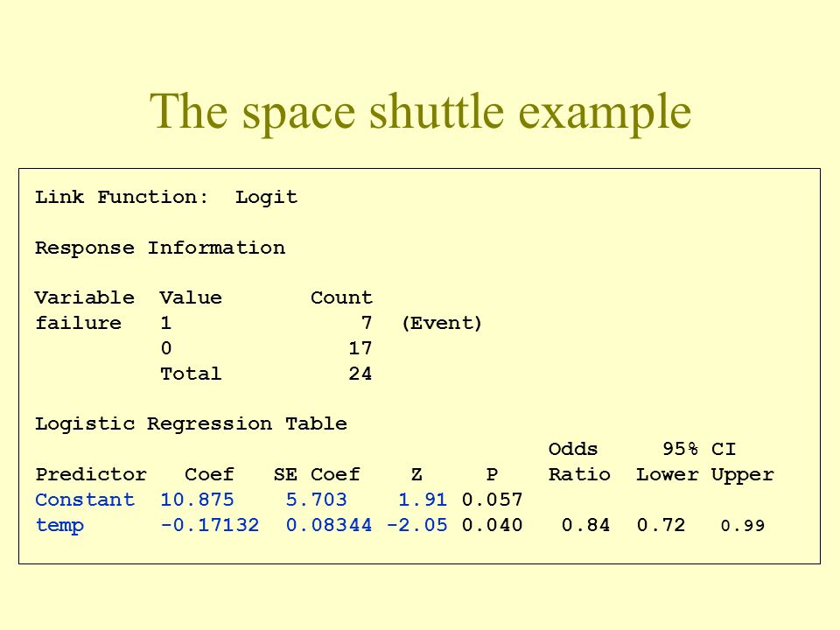The height and width of the screenshot is (630, 840).
Task: Click the SE value 0.08344
Action: (x=328, y=525)
